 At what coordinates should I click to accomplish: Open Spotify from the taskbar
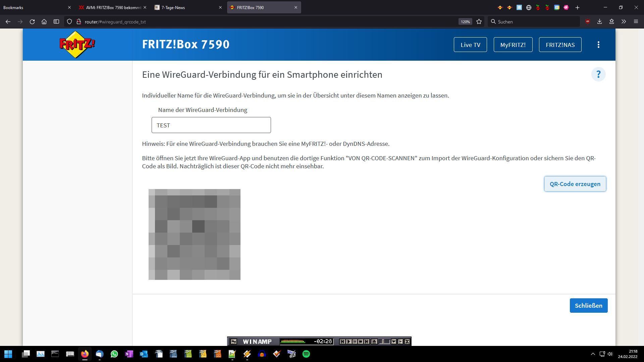pyautogui.click(x=306, y=354)
